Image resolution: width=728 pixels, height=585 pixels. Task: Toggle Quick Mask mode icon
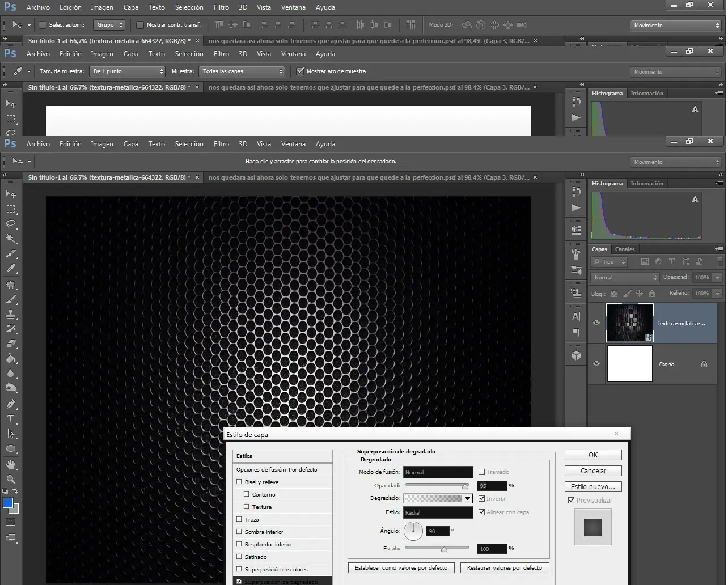[x=11, y=522]
